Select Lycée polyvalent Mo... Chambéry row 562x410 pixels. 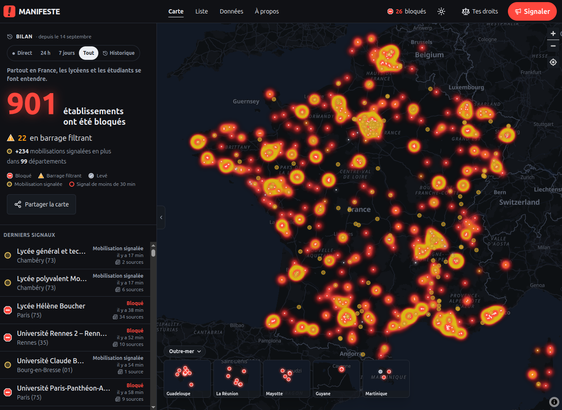75,283
